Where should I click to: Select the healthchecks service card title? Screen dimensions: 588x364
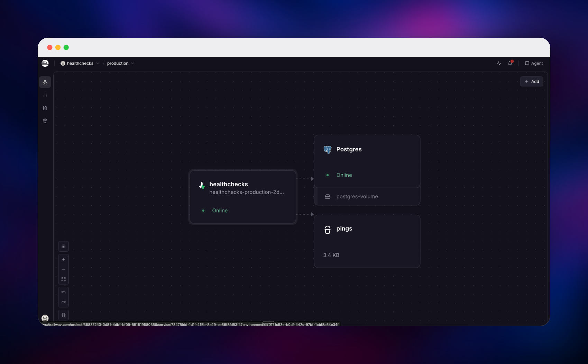[229, 184]
